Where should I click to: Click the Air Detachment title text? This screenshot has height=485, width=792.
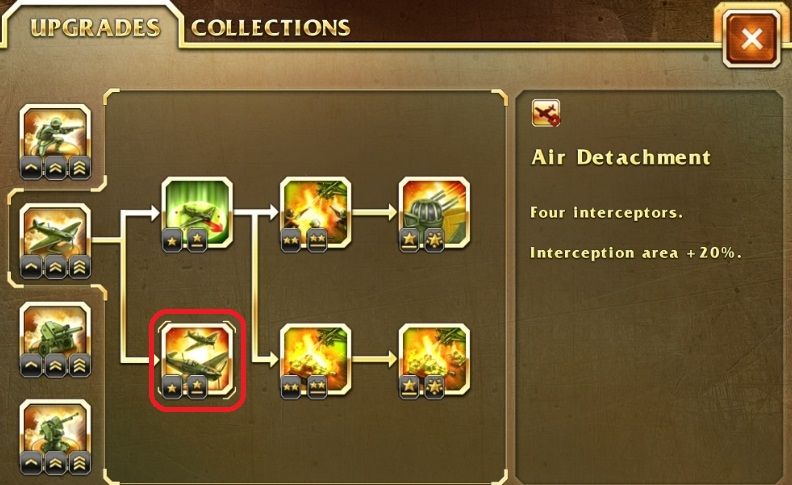click(621, 157)
